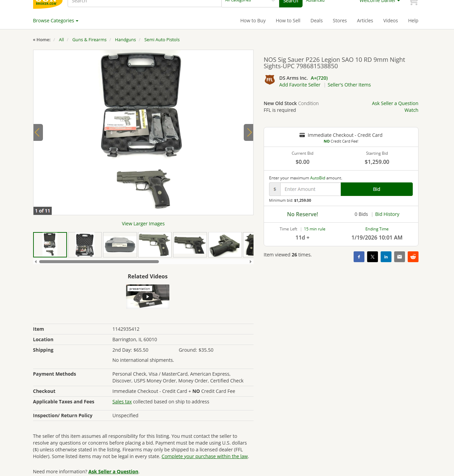Expand Browse Categories dropdown
The image size is (454, 476).
click(x=56, y=21)
